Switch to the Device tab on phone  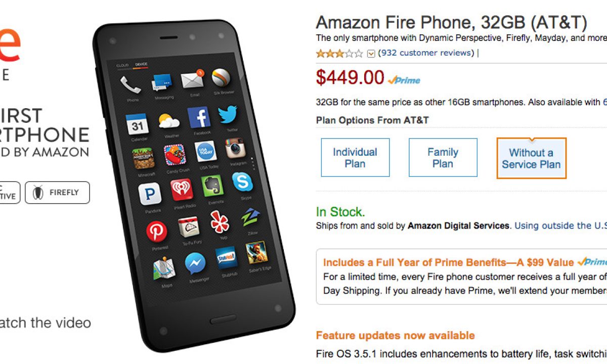click(x=141, y=64)
